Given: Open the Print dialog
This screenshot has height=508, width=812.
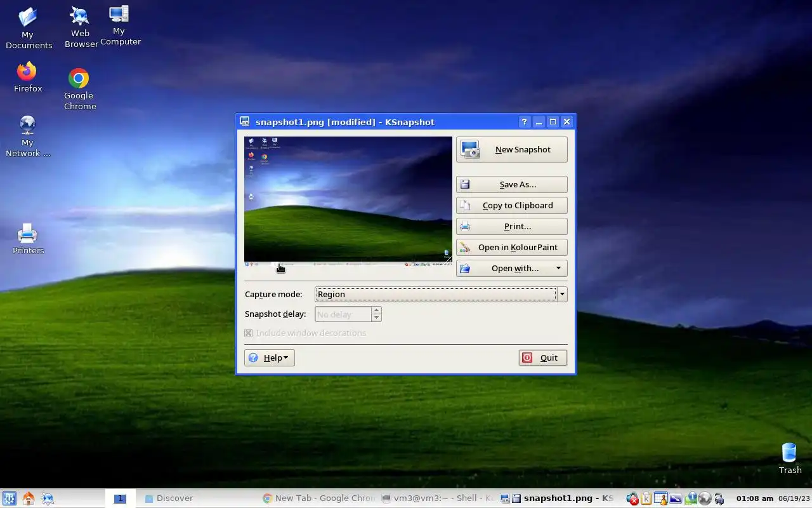Looking at the screenshot, I should point(511,226).
